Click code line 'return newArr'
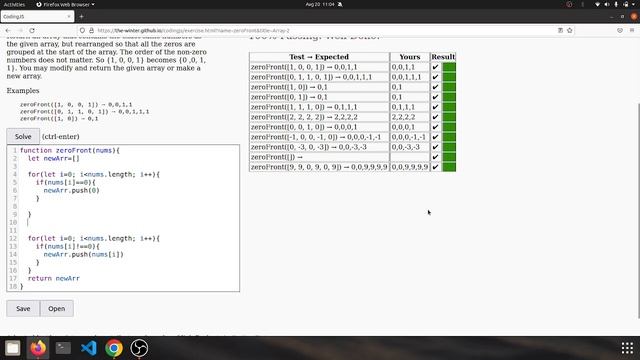 53,278
